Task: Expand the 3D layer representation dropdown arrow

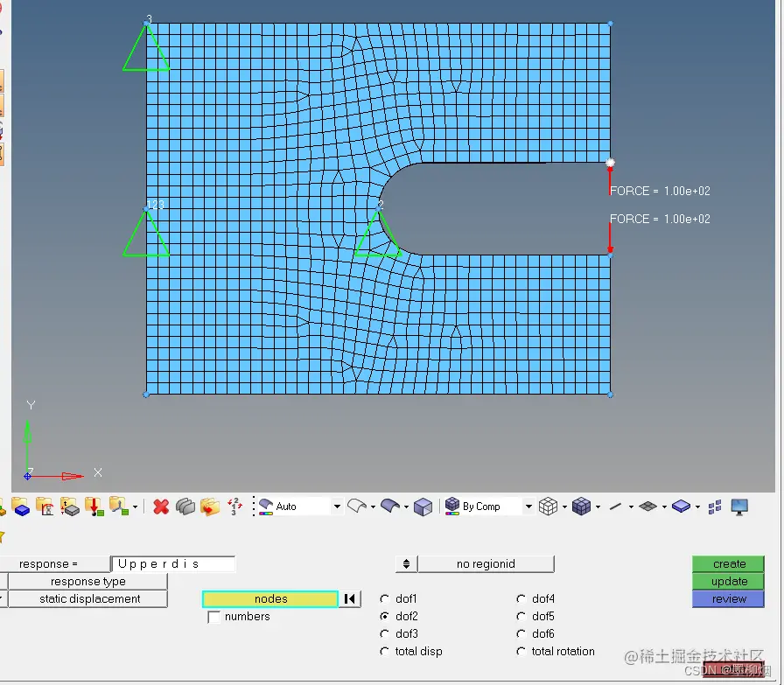Action: coord(697,507)
